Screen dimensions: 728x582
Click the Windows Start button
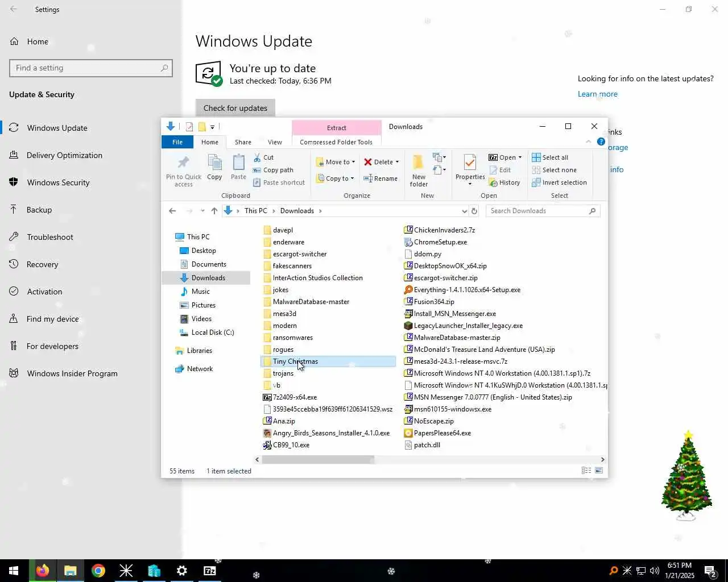coord(14,571)
